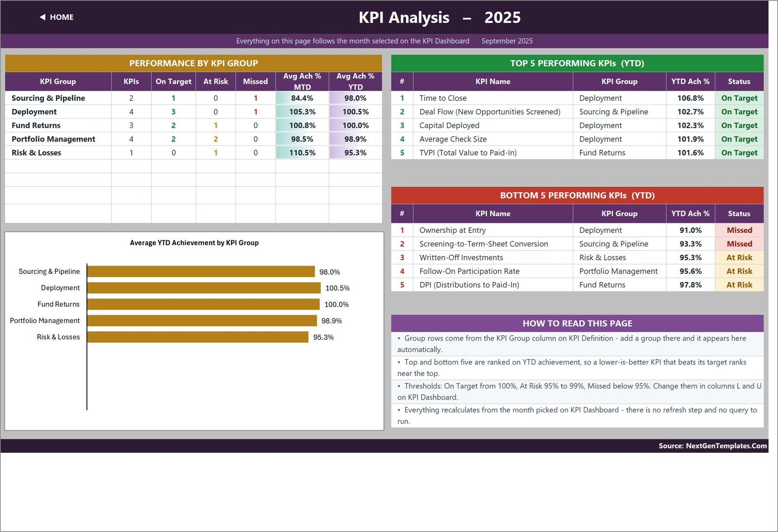Click the 102.7% YTD Ach value
The image size is (778, 532).
pyautogui.click(x=690, y=112)
